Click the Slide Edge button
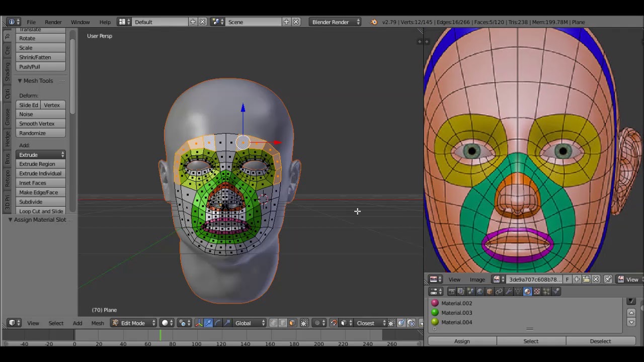This screenshot has width=644, height=362. [x=29, y=105]
